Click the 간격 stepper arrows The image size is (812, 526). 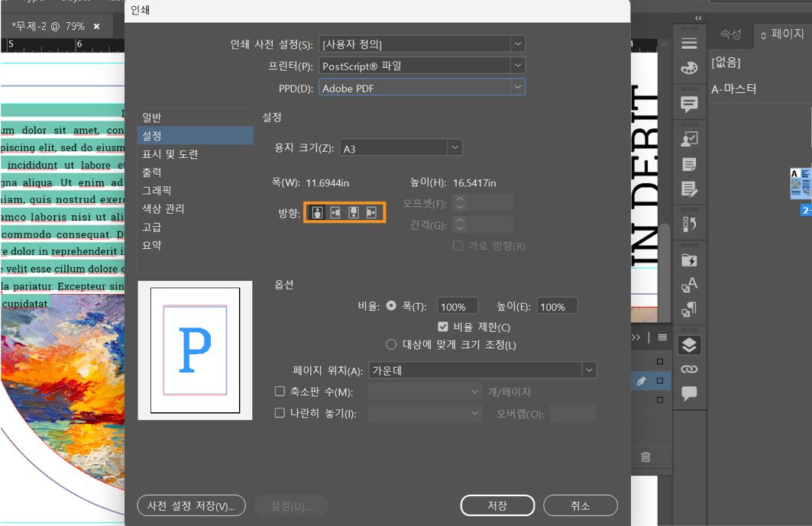click(x=459, y=224)
